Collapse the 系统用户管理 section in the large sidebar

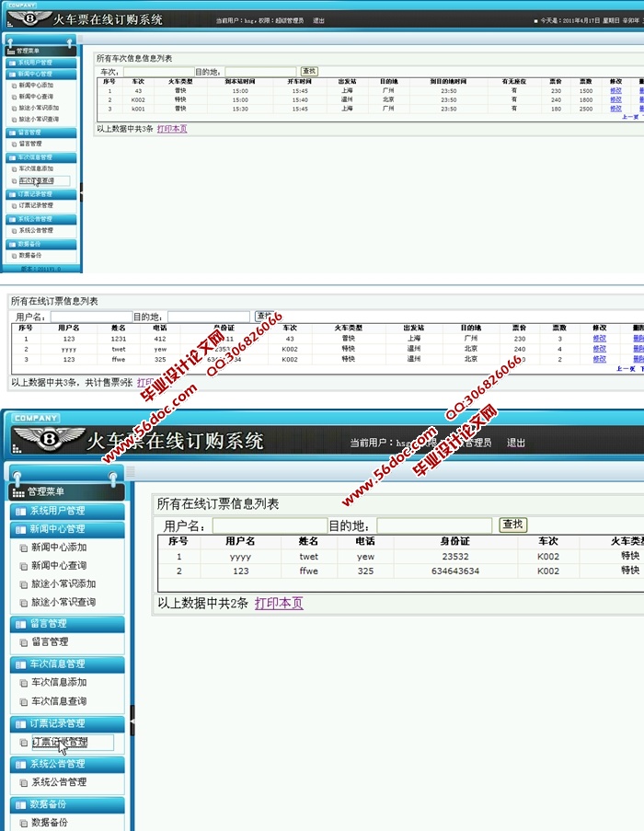(x=67, y=511)
